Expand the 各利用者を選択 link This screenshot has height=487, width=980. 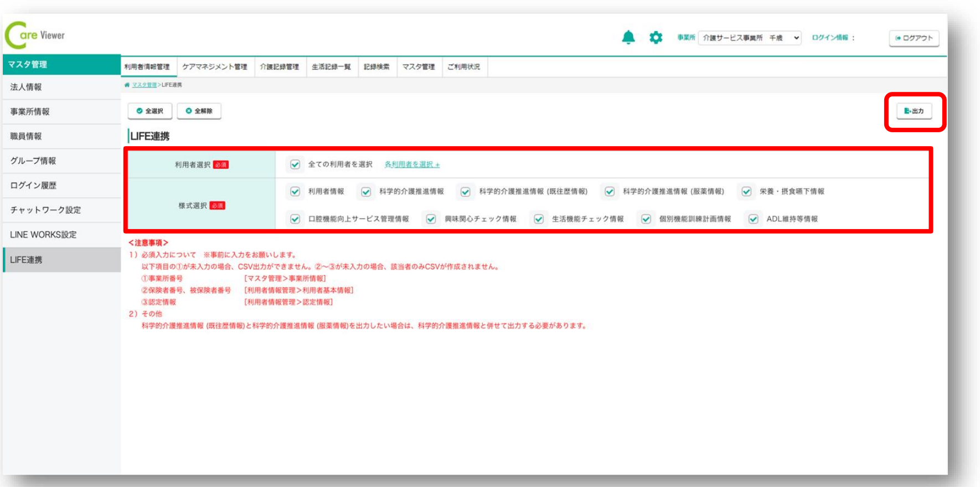point(411,164)
